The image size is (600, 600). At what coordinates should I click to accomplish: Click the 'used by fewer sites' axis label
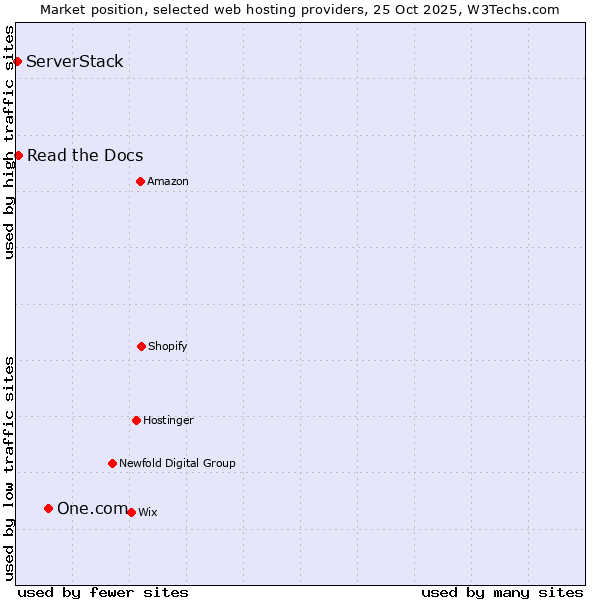click(103, 592)
